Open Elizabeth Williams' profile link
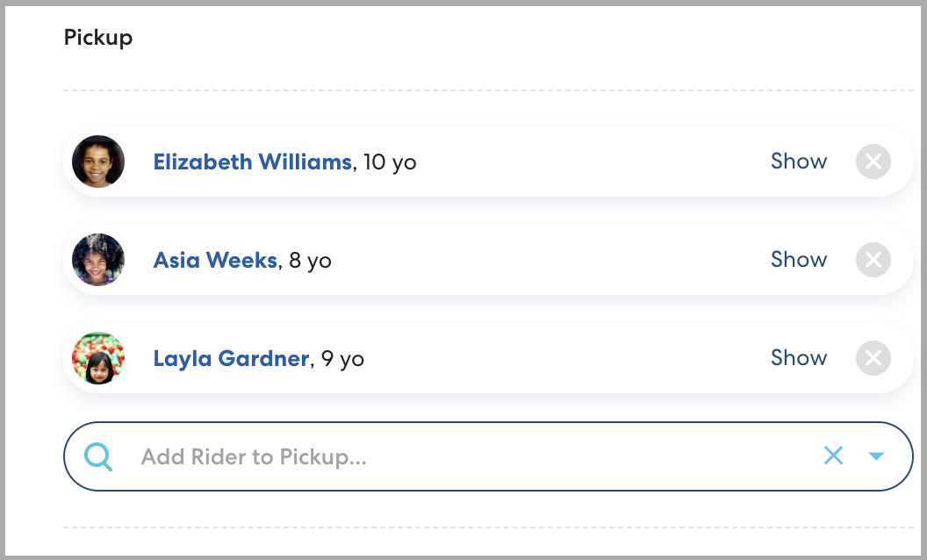 click(252, 162)
